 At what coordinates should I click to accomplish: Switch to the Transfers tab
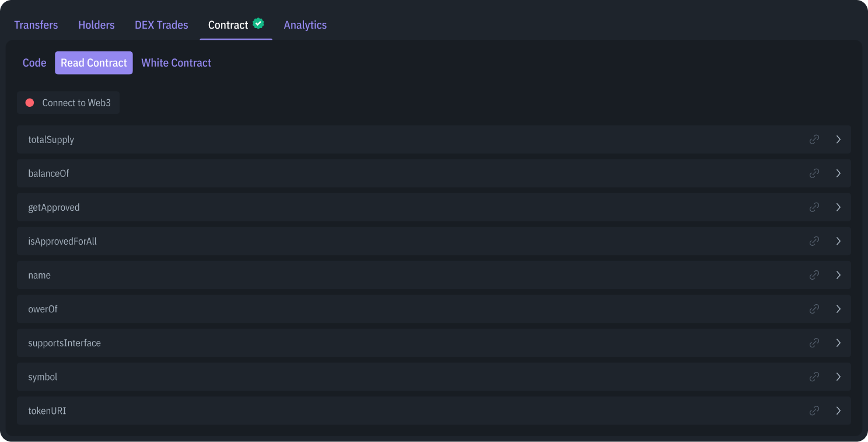[x=36, y=25]
